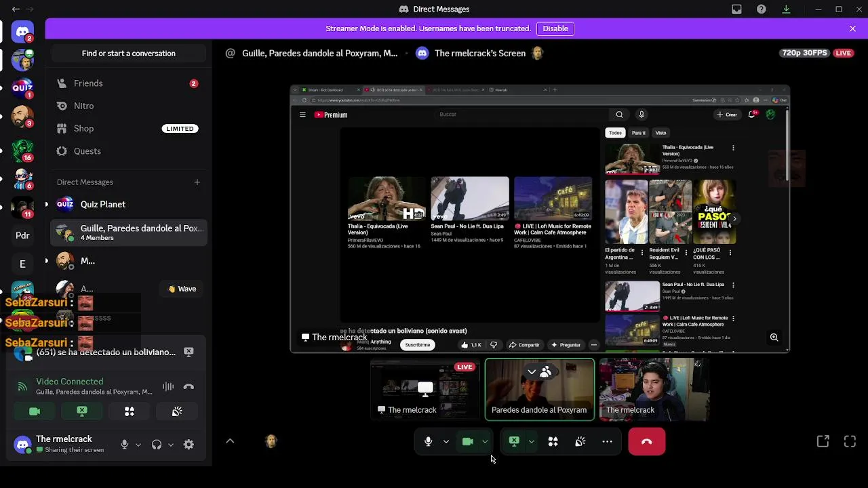Image resolution: width=868 pixels, height=488 pixels.
Task: Open the Help question mark icon
Action: click(762, 9)
